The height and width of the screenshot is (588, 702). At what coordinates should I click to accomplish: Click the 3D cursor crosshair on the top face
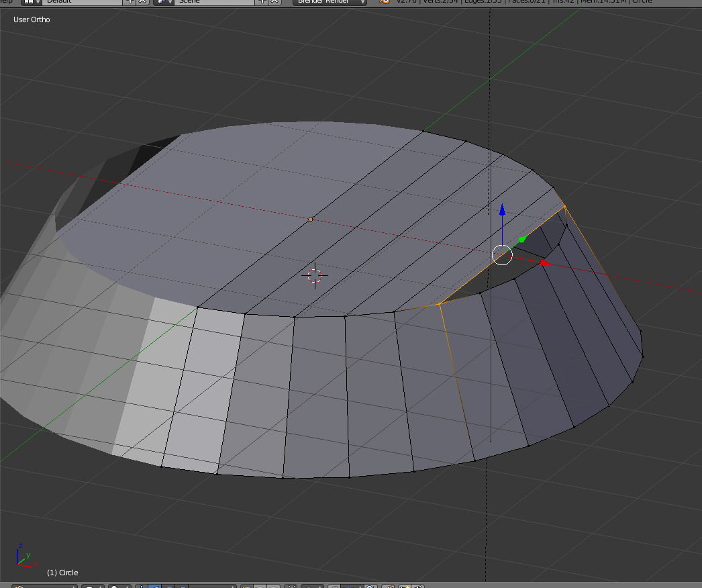pos(315,276)
